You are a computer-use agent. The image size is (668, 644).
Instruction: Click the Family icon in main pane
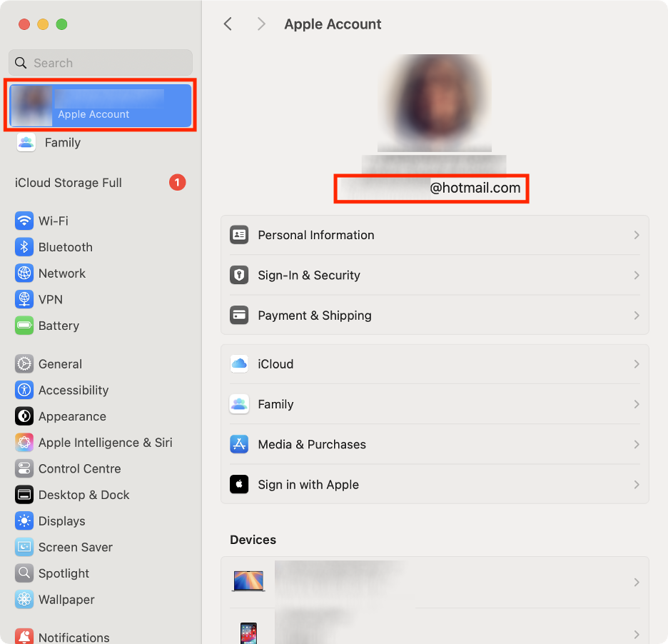tap(239, 404)
